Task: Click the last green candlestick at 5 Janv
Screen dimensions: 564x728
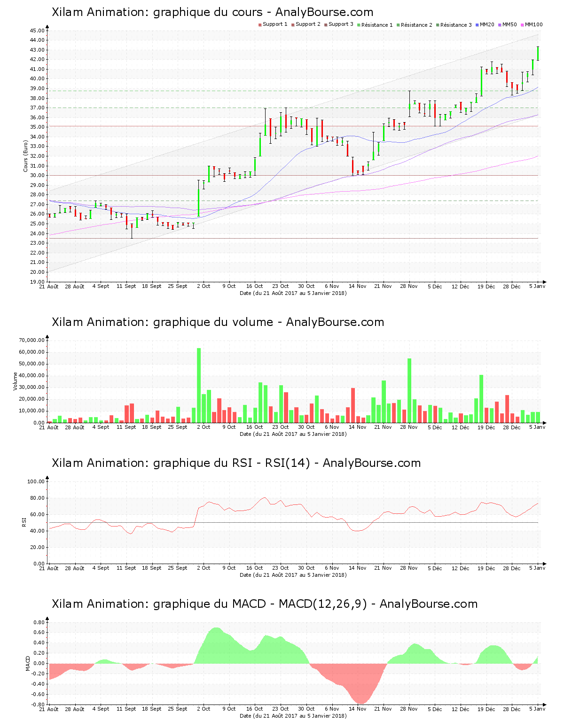Action: click(538, 53)
